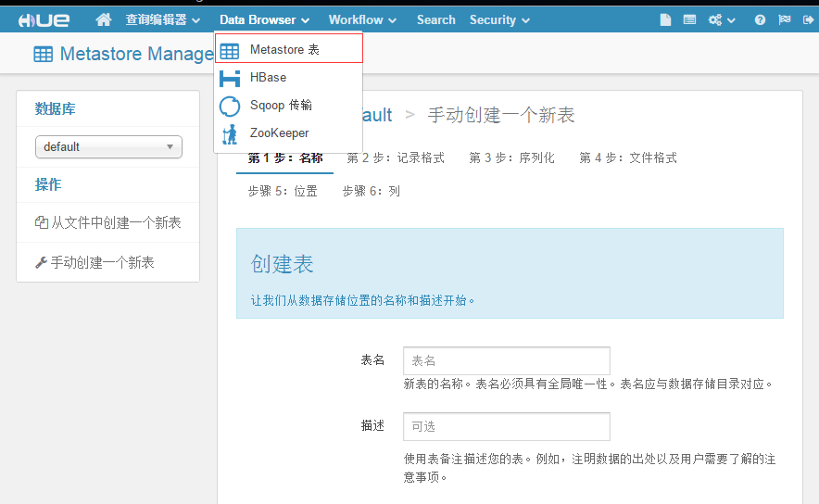Switch to 第 4 步: 文件格式 tab
Image resolution: width=819 pixels, height=504 pixels.
click(628, 157)
